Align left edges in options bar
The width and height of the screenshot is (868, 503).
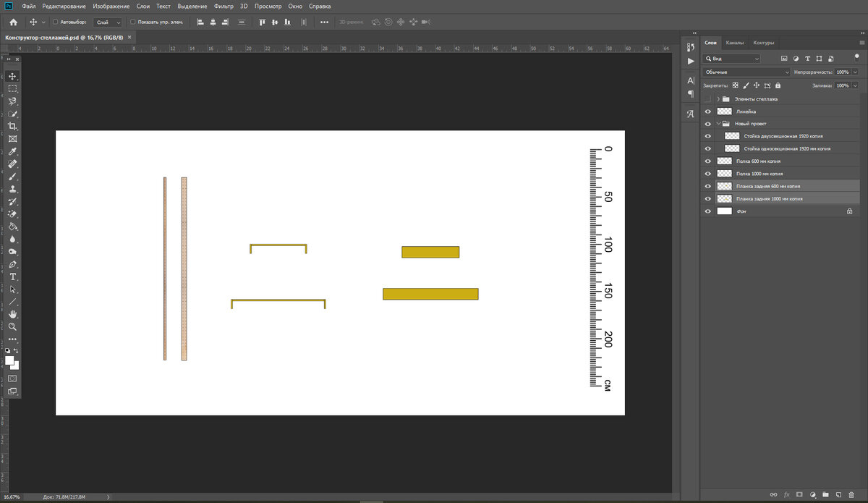point(200,22)
